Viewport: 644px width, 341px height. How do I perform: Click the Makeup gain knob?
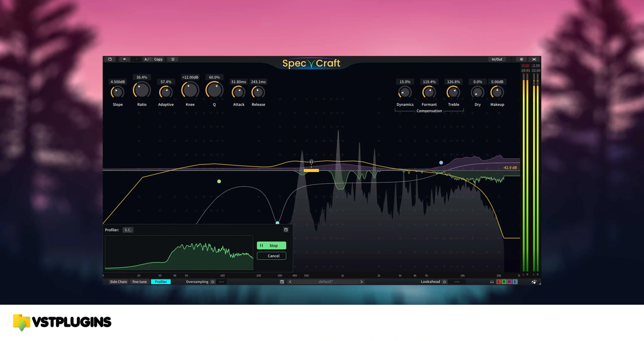coord(497,92)
